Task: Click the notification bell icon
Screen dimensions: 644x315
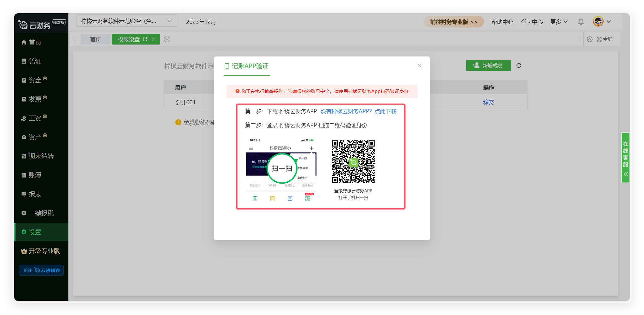Action: pyautogui.click(x=581, y=22)
